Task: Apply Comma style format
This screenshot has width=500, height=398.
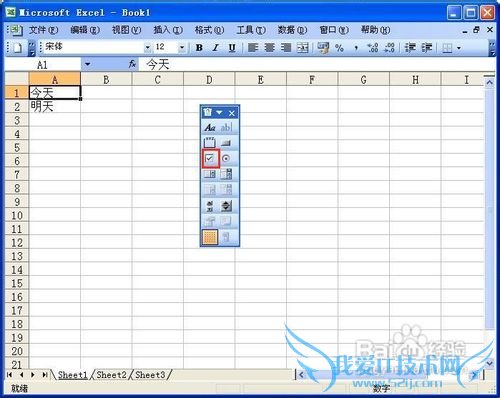Action: pyautogui.click(x=356, y=49)
